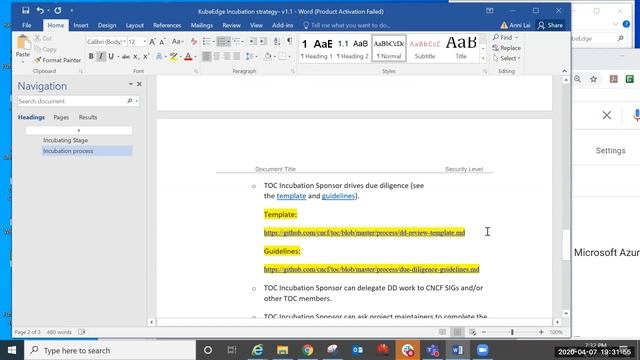
Task: Save the document with the floppy disk icon
Action: pos(25,11)
